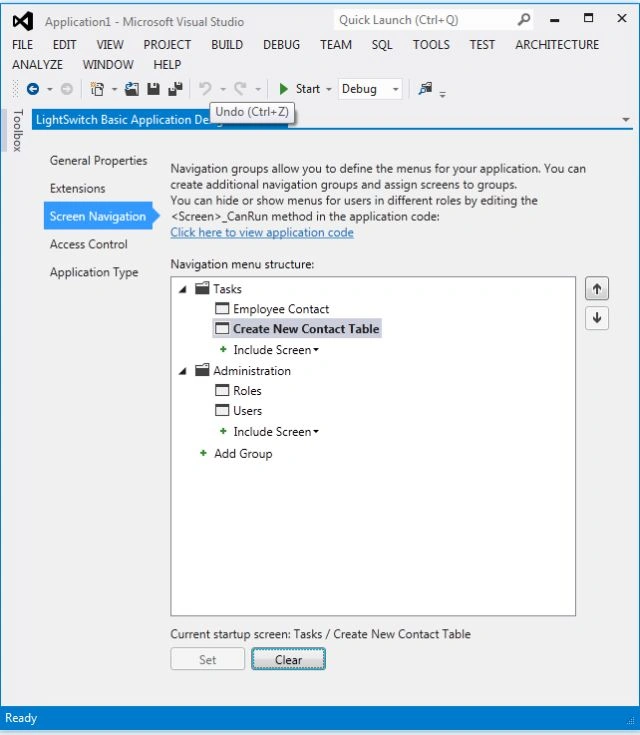This screenshot has height=735, width=640.
Task: Open the document tab list dropdown arrow
Action: [626, 120]
